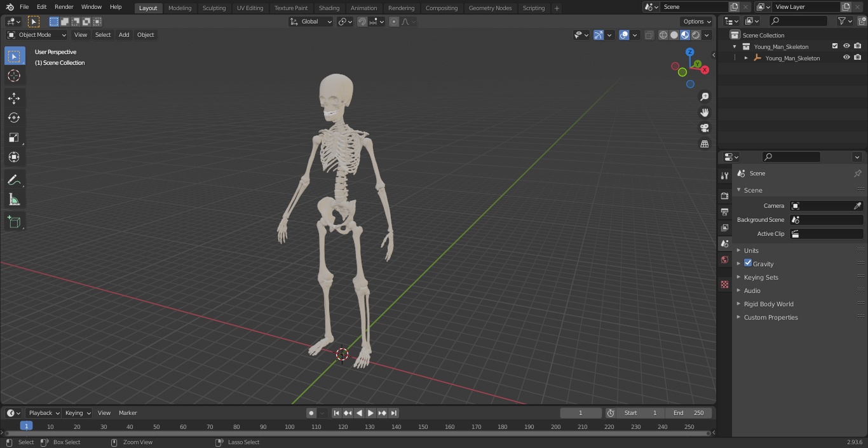The height and width of the screenshot is (448, 868).
Task: Open the File menu
Action: coord(24,7)
